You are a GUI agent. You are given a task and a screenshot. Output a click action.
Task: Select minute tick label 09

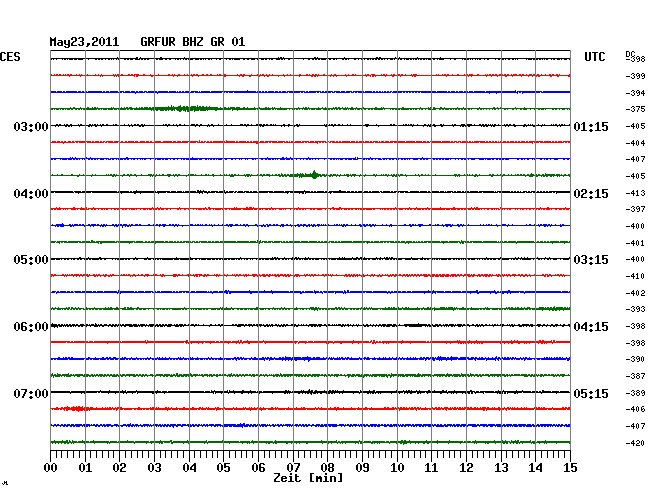[x=362, y=468]
